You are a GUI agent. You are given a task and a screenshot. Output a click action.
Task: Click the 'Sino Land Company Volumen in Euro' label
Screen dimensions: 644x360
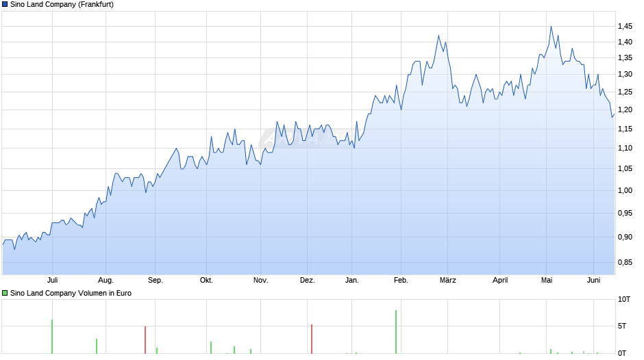pyautogui.click(x=71, y=293)
